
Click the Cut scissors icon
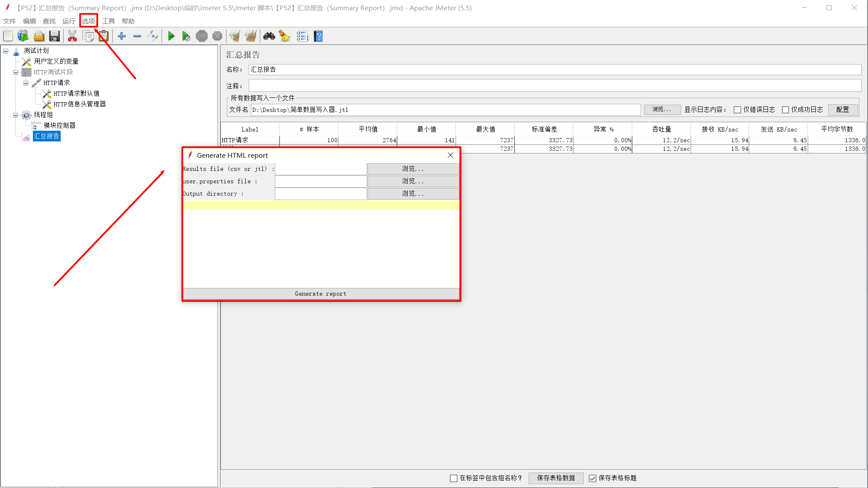pos(72,36)
